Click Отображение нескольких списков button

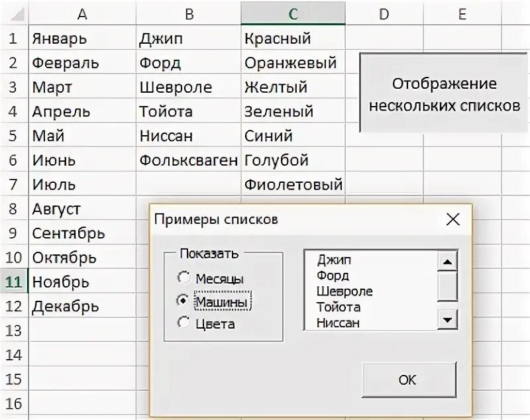pyautogui.click(x=443, y=93)
